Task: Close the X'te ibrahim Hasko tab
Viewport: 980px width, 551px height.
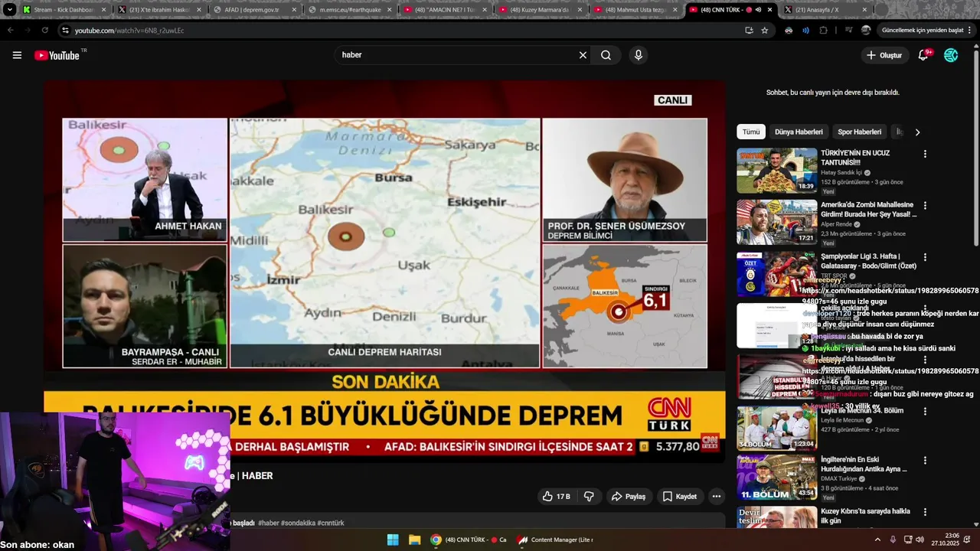Action: pyautogui.click(x=199, y=10)
